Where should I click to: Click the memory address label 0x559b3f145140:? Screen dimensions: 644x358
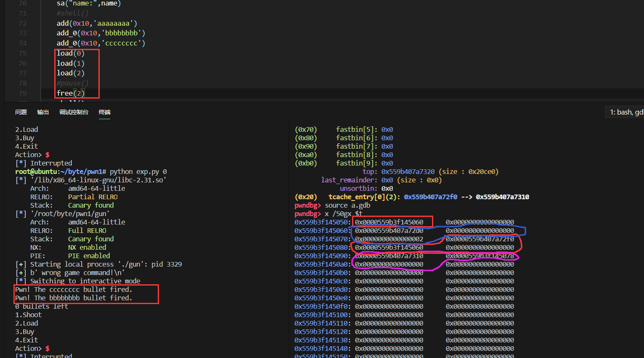(323, 348)
